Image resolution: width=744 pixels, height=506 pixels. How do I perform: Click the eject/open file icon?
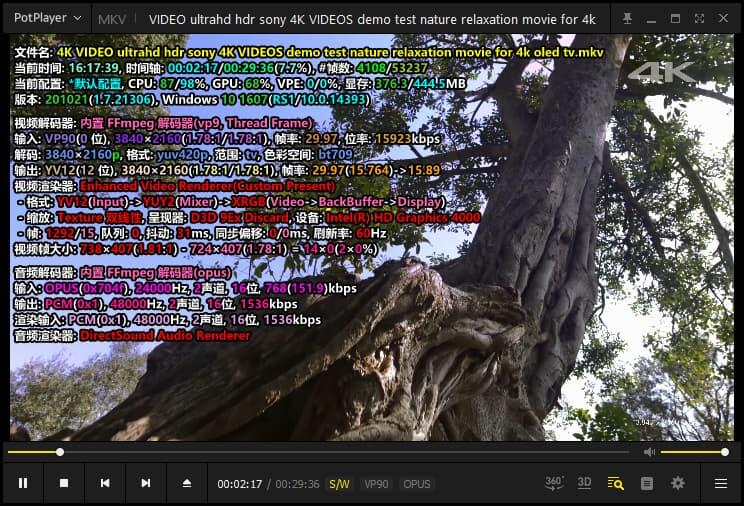point(187,484)
